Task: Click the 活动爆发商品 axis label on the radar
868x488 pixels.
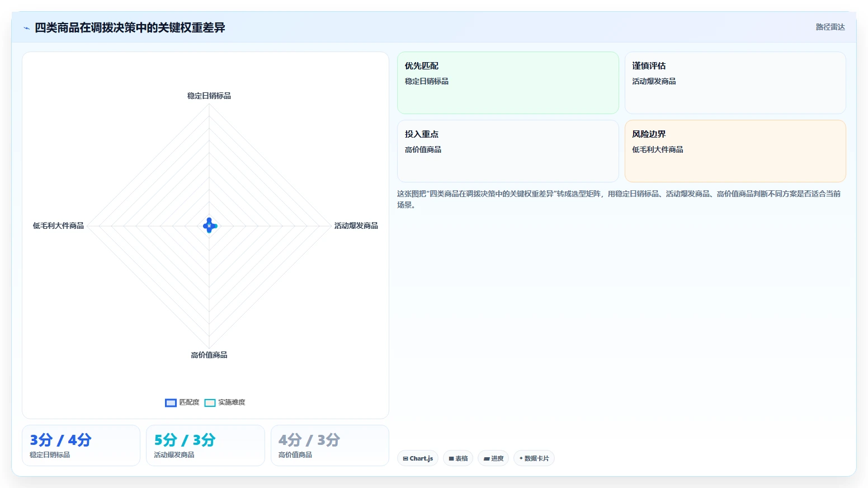Action: (x=356, y=226)
